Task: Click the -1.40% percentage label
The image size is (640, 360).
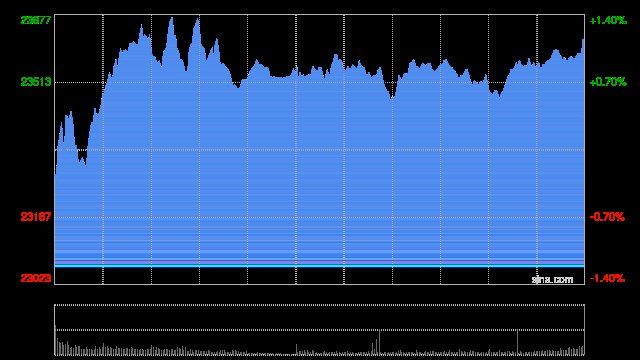Action: pyautogui.click(x=607, y=278)
